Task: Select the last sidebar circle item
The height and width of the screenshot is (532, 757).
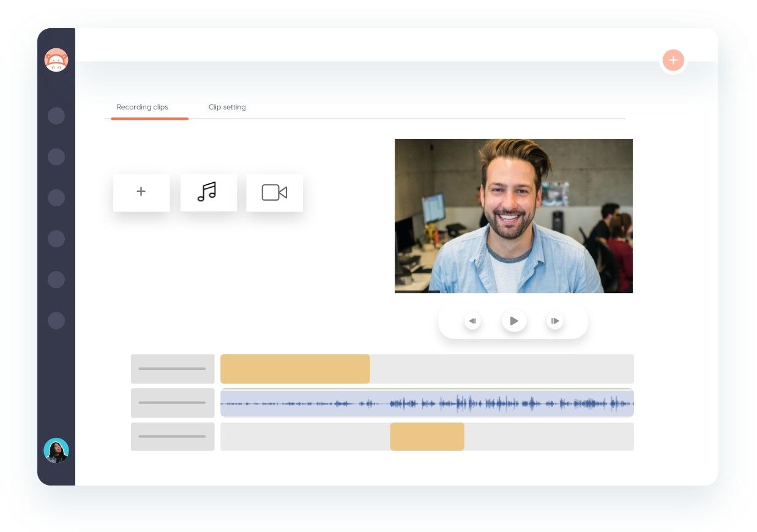Action: tap(56, 321)
